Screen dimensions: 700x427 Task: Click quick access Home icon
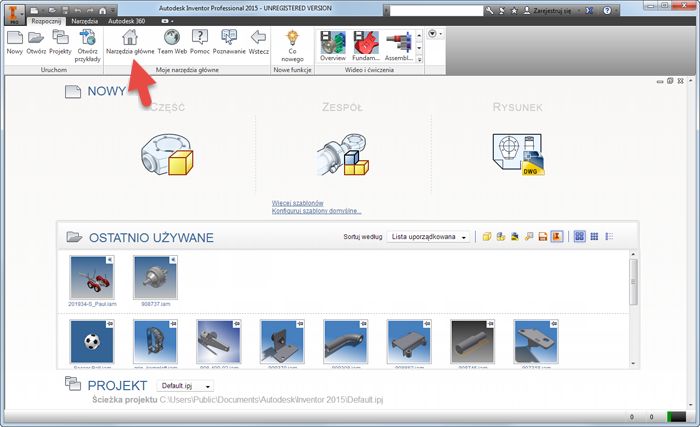[x=103, y=10]
